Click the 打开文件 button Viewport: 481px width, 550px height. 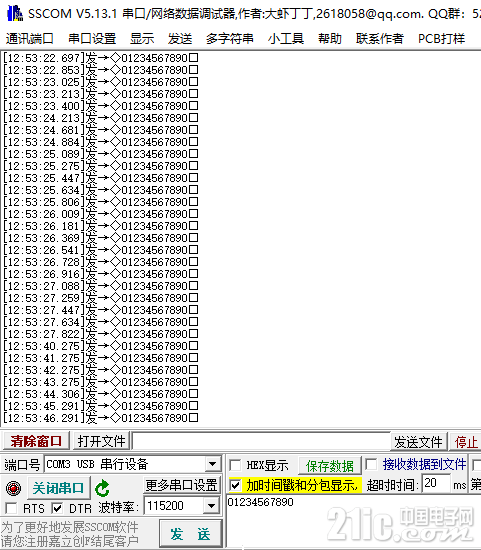pos(101,441)
